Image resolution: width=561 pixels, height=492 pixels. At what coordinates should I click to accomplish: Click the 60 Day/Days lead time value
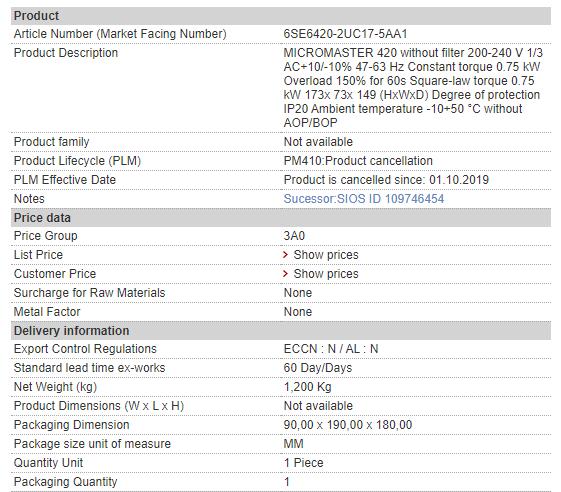318,368
